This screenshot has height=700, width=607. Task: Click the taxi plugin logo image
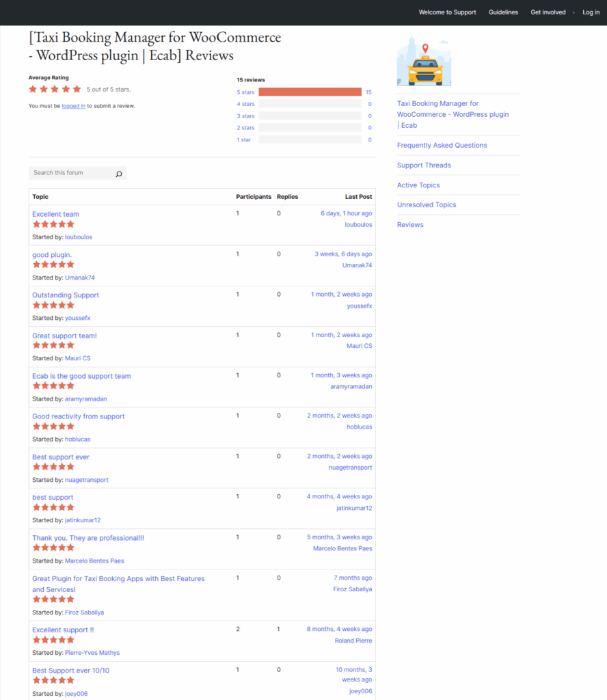point(424,60)
